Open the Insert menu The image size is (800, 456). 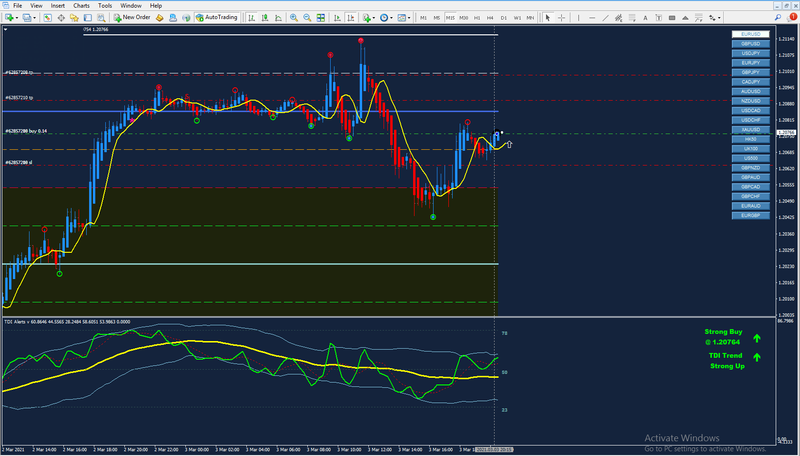tap(58, 6)
